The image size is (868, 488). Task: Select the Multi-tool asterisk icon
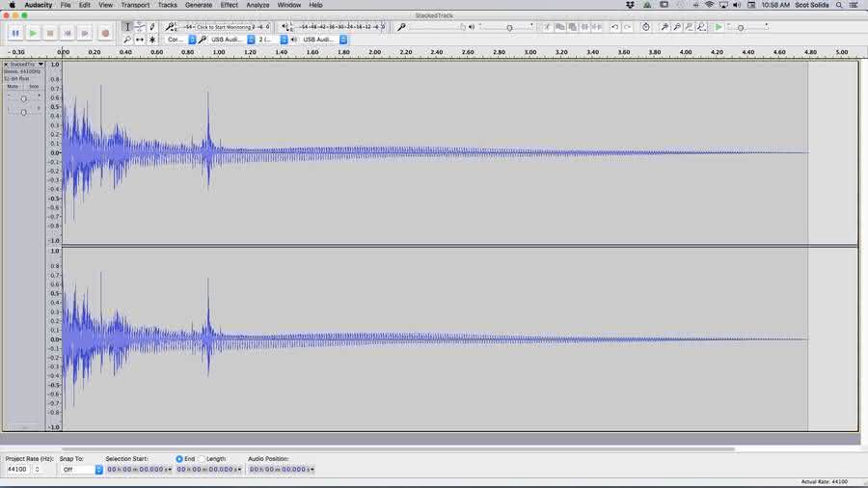[152, 40]
